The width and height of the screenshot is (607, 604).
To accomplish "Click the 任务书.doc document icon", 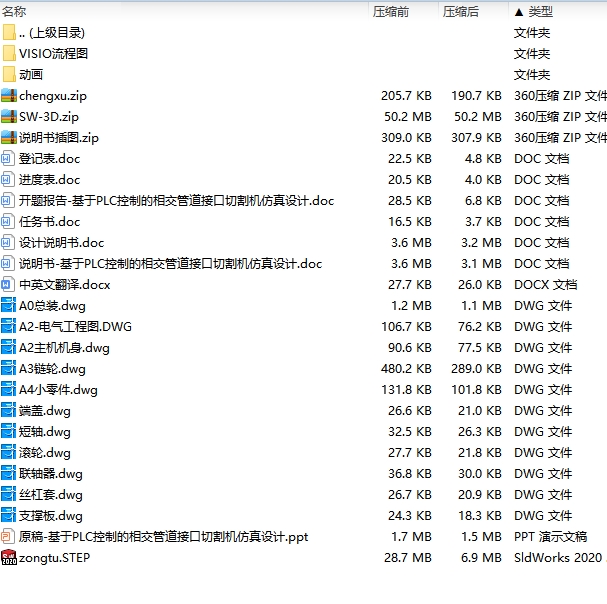I will pos(8,221).
